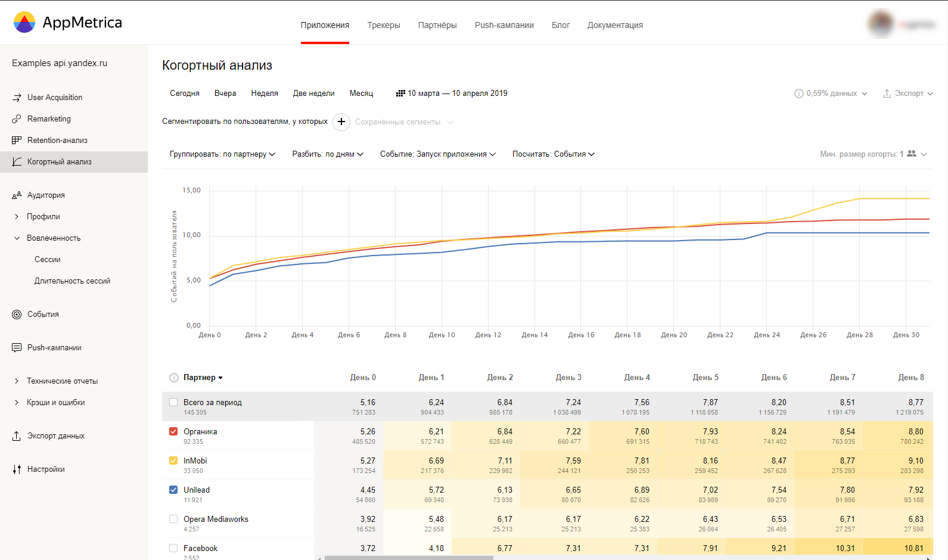Open the 0,59% данных sampling dropdown
The height and width of the screenshot is (560, 948).
point(831,94)
